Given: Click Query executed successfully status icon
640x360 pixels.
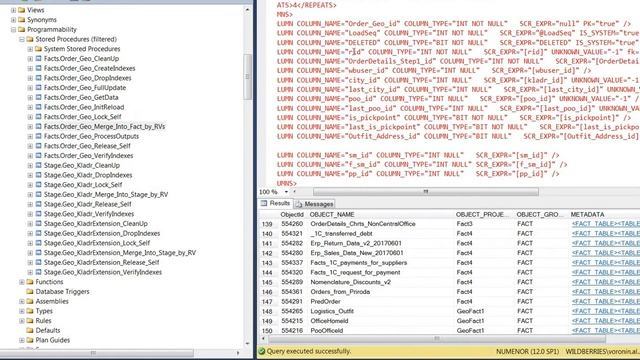Looking at the screenshot, I should pos(262,351).
